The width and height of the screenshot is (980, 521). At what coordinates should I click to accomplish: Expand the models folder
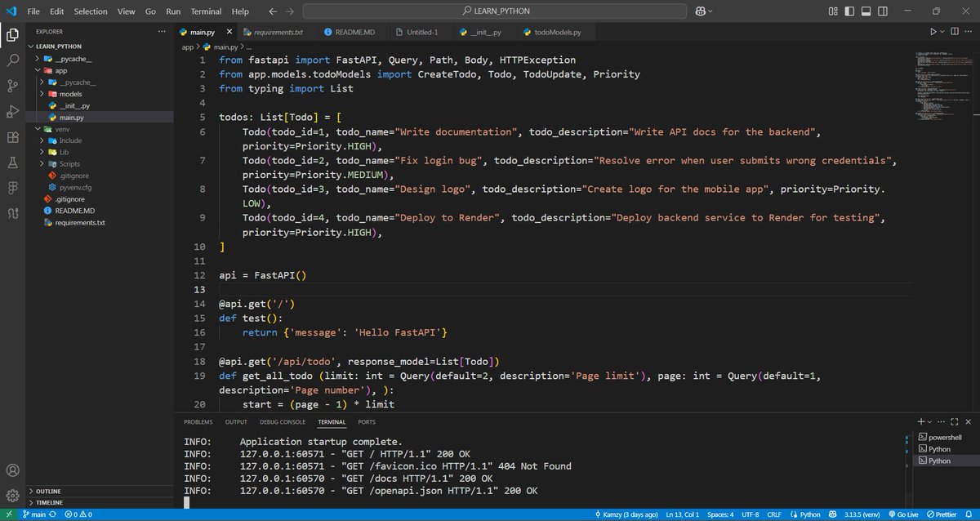coord(100,94)
